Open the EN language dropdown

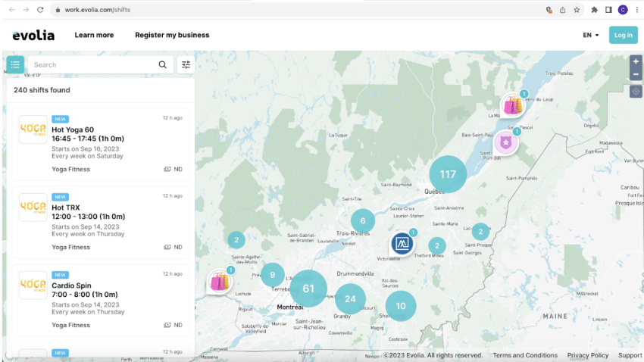click(591, 35)
